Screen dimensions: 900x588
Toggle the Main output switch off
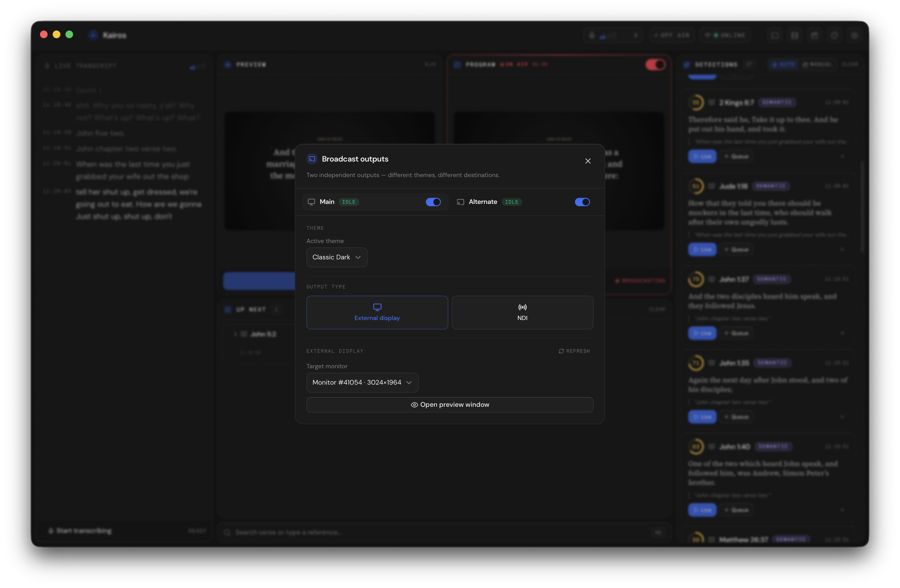(433, 202)
